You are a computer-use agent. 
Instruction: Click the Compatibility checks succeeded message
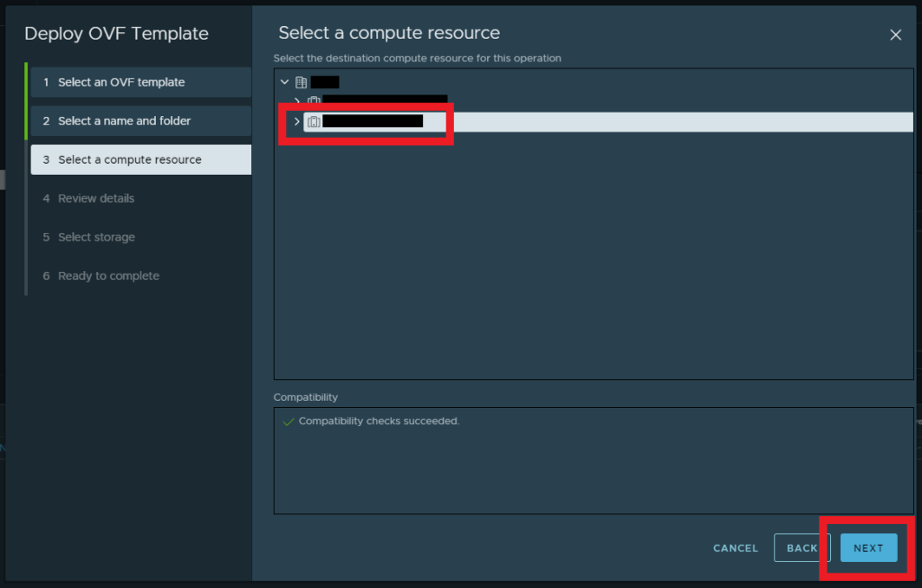(x=379, y=421)
